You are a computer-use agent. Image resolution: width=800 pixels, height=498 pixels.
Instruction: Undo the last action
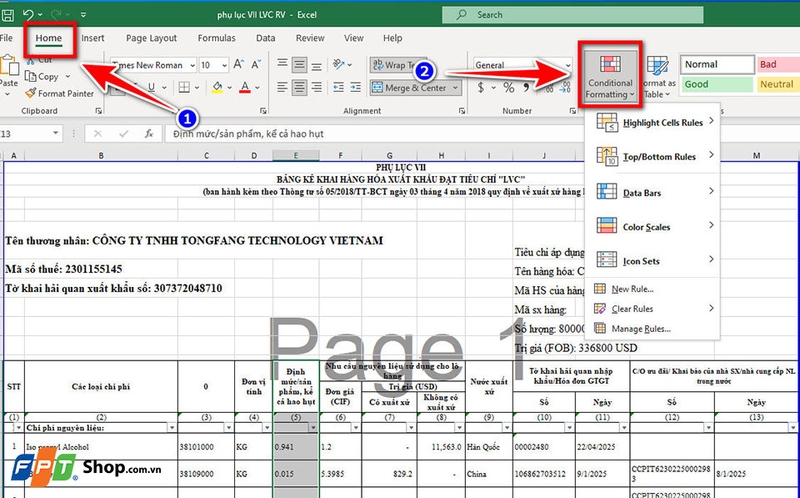point(28,15)
